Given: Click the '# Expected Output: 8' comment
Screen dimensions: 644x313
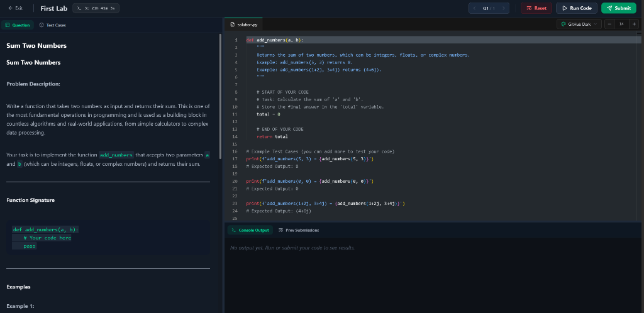Looking at the screenshot, I should (x=272, y=166).
